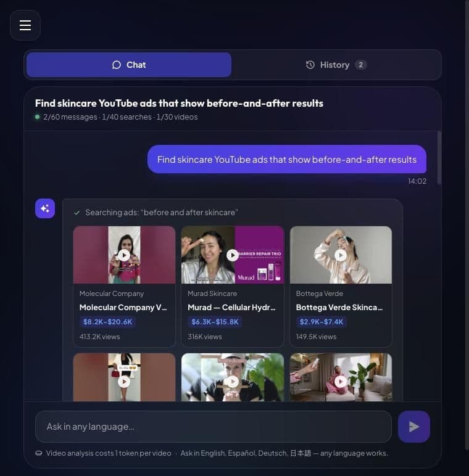
Task: Click the 316K views text
Action: (x=205, y=337)
